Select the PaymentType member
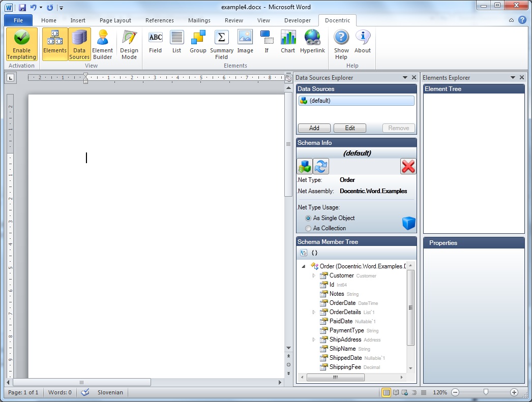Viewport: 532px width, 402px height. 349,330
